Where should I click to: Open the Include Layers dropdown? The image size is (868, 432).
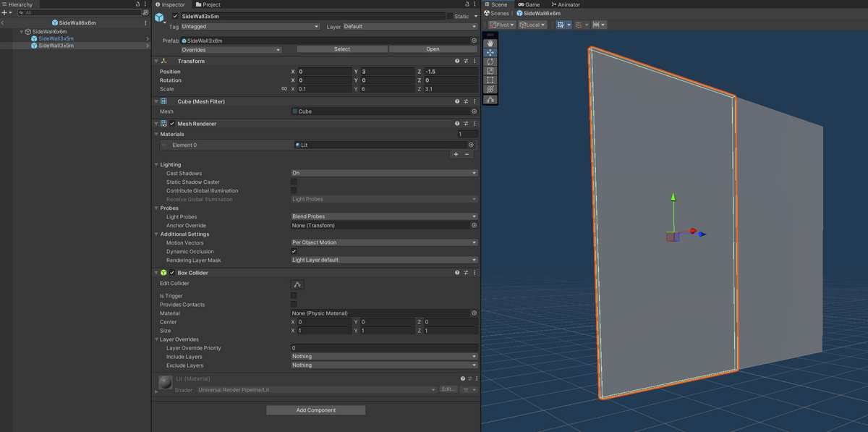[x=384, y=357]
